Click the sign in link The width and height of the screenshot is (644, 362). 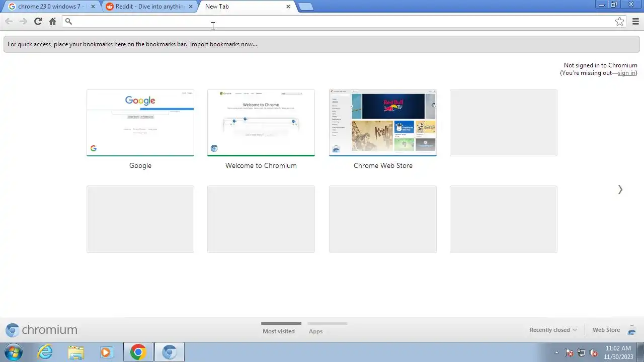coord(626,73)
